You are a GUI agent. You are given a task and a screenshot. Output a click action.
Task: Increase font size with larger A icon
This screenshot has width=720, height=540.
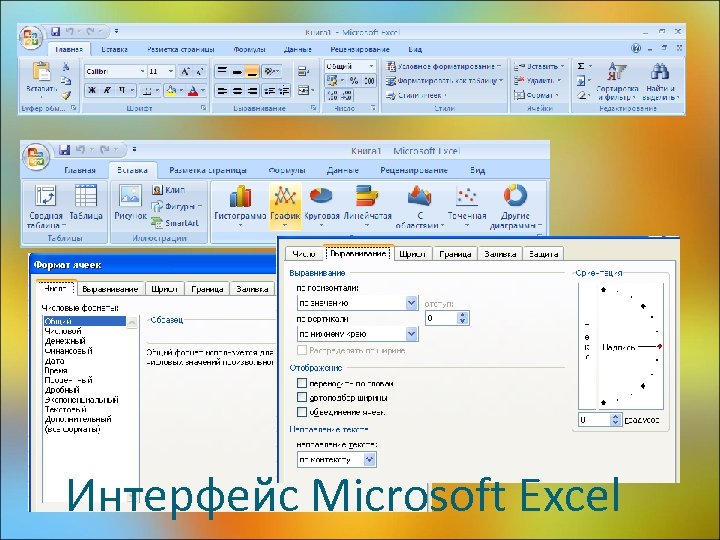185,71
